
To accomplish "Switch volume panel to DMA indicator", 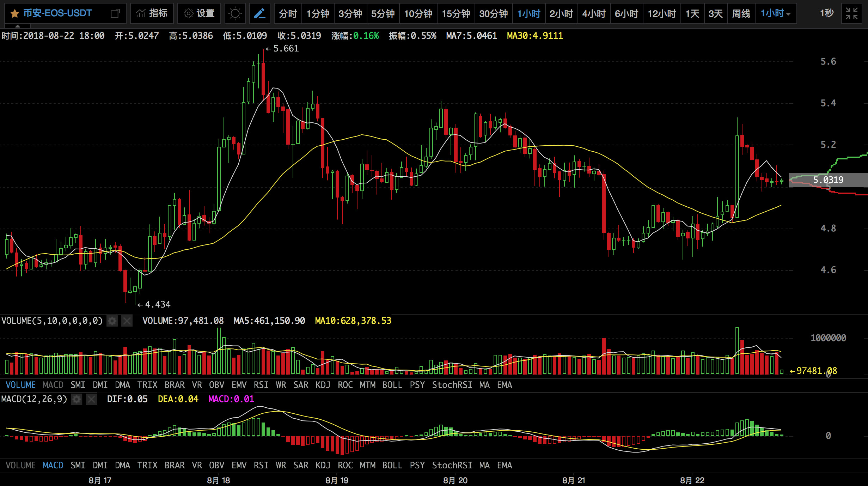I will pos(122,385).
